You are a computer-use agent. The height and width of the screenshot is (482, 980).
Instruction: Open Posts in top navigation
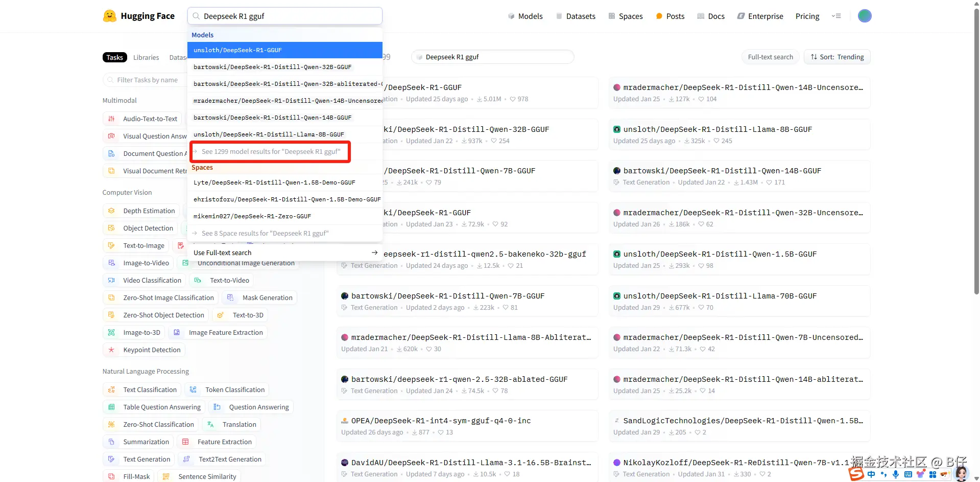[670, 16]
